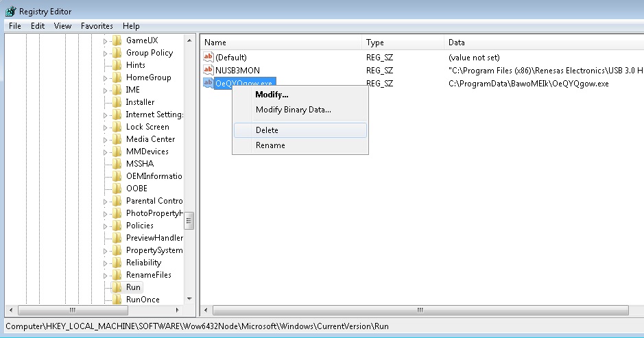644x338 pixels.
Task: Click tree pane scroll down arrow
Action: pyautogui.click(x=189, y=298)
